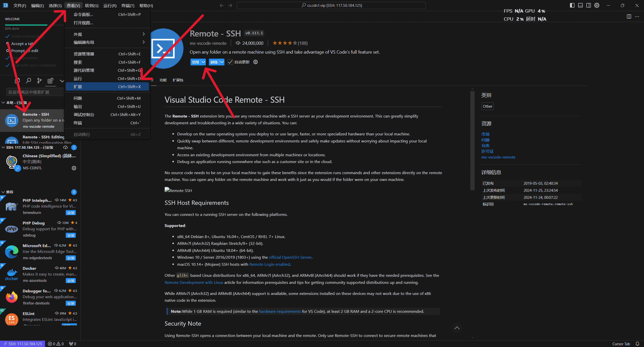The width and height of the screenshot is (644, 347).
Task: Toggle the bottom panel layout icon
Action: click(x=580, y=5)
